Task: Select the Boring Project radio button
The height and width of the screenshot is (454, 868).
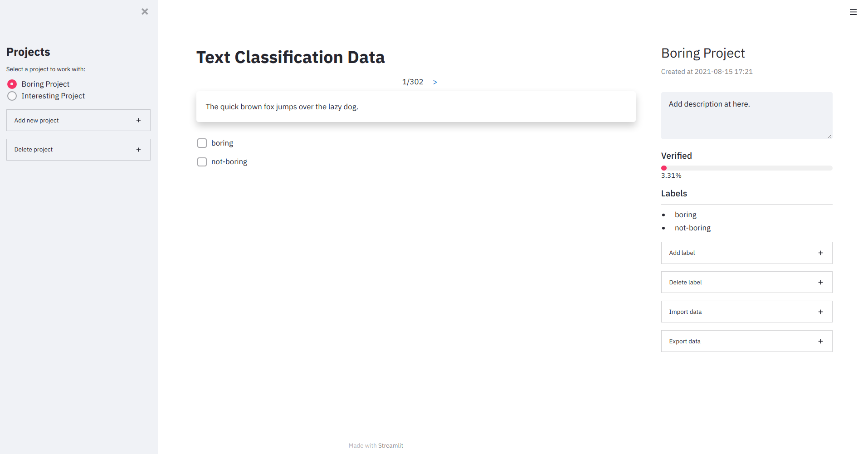Action: click(x=12, y=84)
